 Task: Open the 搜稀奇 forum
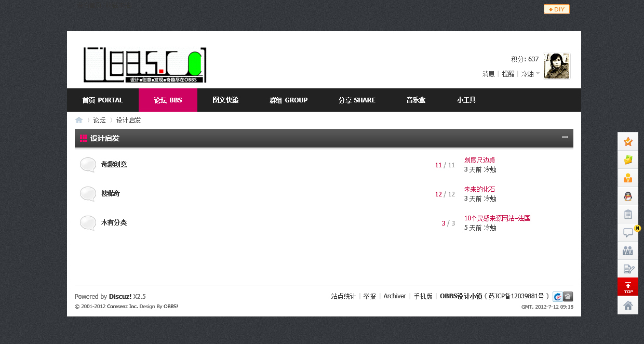pyautogui.click(x=111, y=194)
